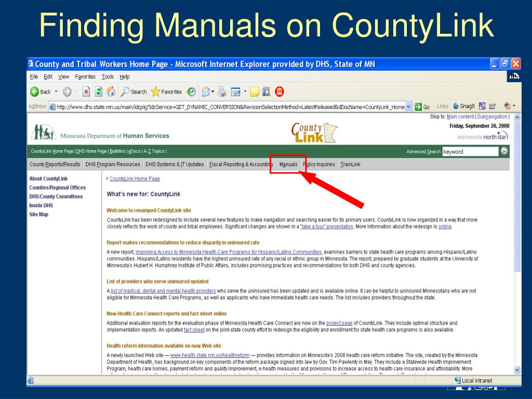Open the address bar URL dropdown
Viewport: 532px width, 399px height.
408,107
